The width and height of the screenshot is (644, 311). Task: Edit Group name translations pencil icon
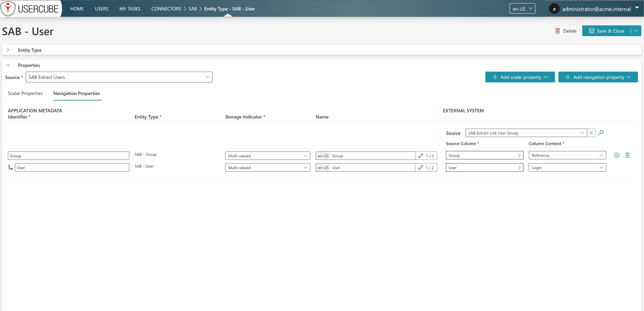[421, 156]
